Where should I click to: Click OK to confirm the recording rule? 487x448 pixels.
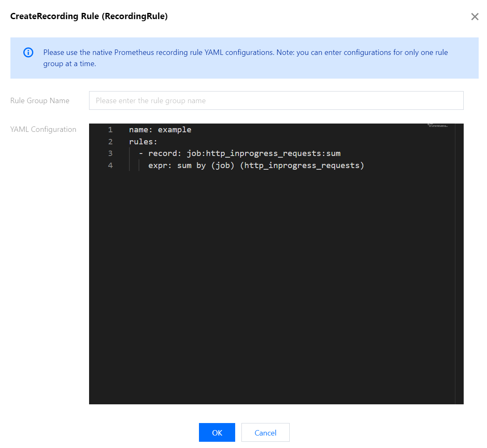[217, 433]
